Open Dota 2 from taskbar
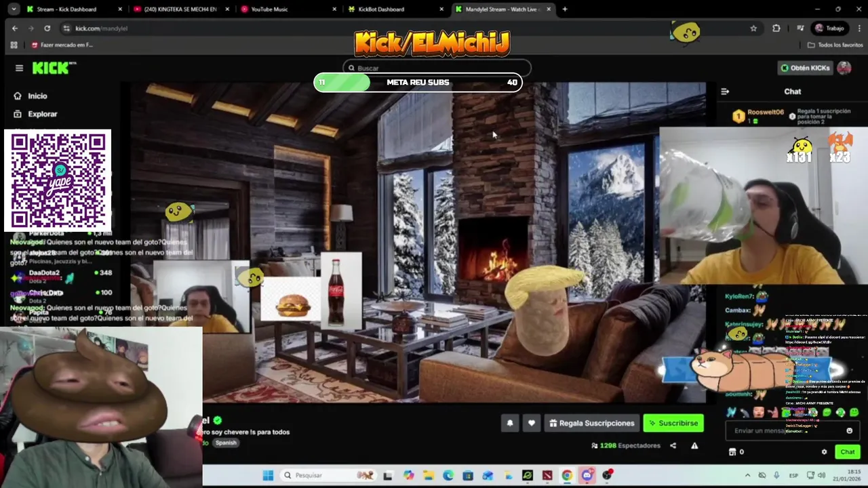 click(547, 475)
